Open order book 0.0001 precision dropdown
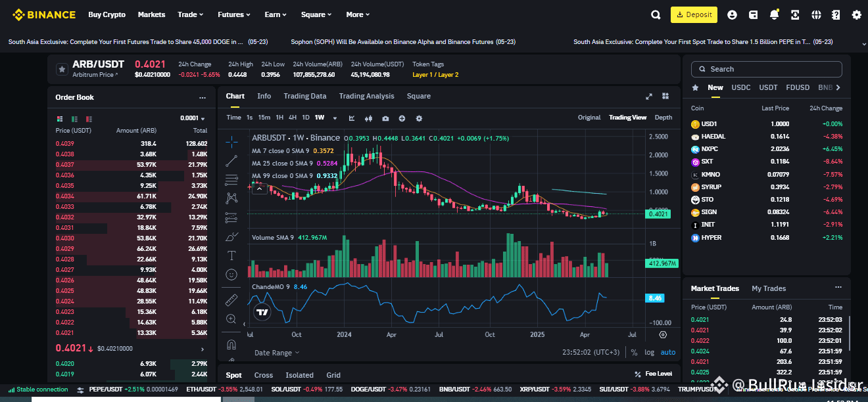Viewport: 868px width, 402px height. [193, 119]
